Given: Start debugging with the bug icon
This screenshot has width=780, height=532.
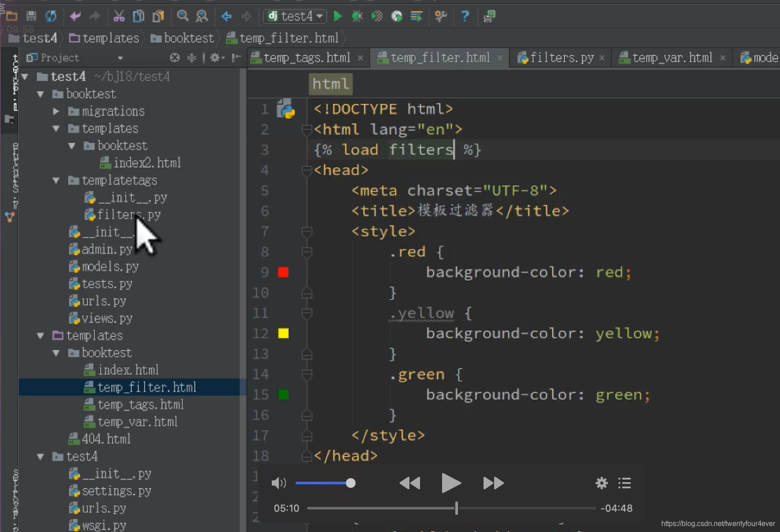Looking at the screenshot, I should click(357, 16).
